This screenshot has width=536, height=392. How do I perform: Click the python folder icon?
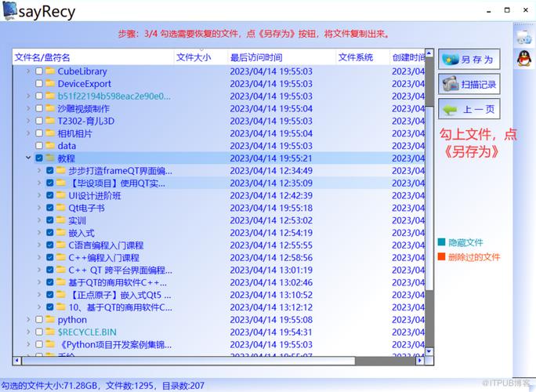point(50,320)
